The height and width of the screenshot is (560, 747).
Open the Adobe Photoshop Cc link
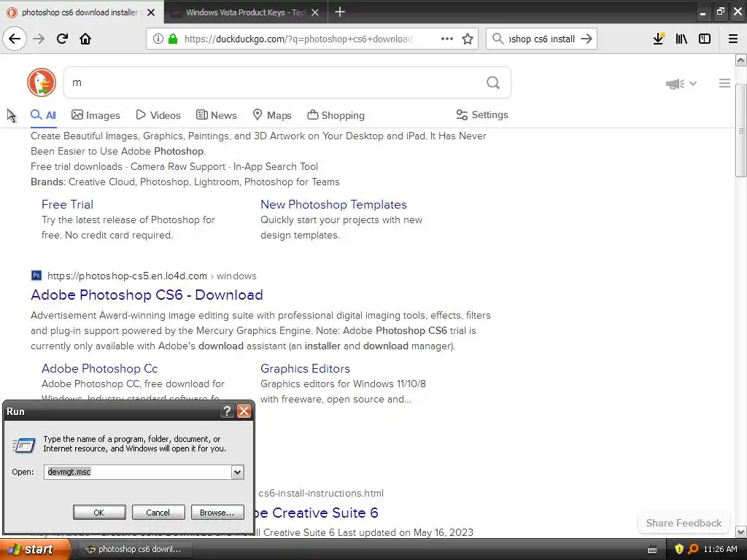99,368
